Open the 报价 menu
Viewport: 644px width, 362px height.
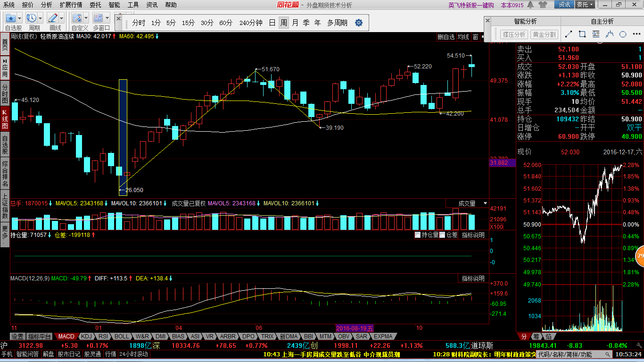coord(28,5)
